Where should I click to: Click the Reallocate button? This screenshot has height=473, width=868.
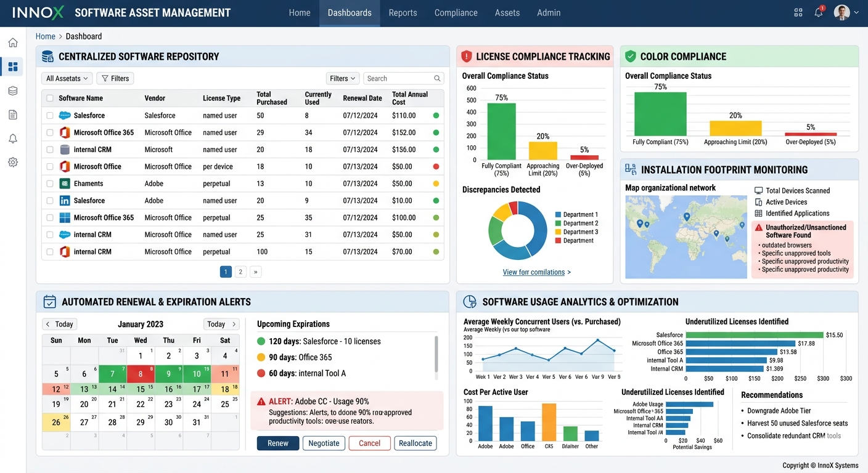point(416,443)
